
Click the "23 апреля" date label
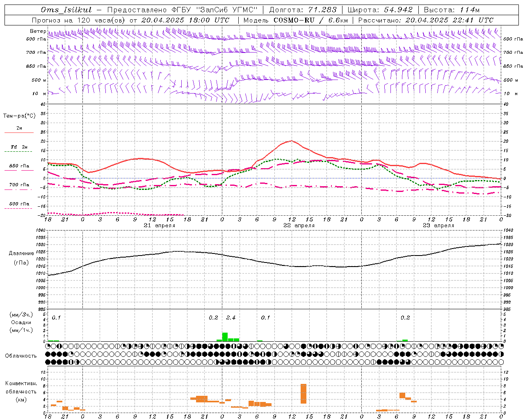pos(438,226)
